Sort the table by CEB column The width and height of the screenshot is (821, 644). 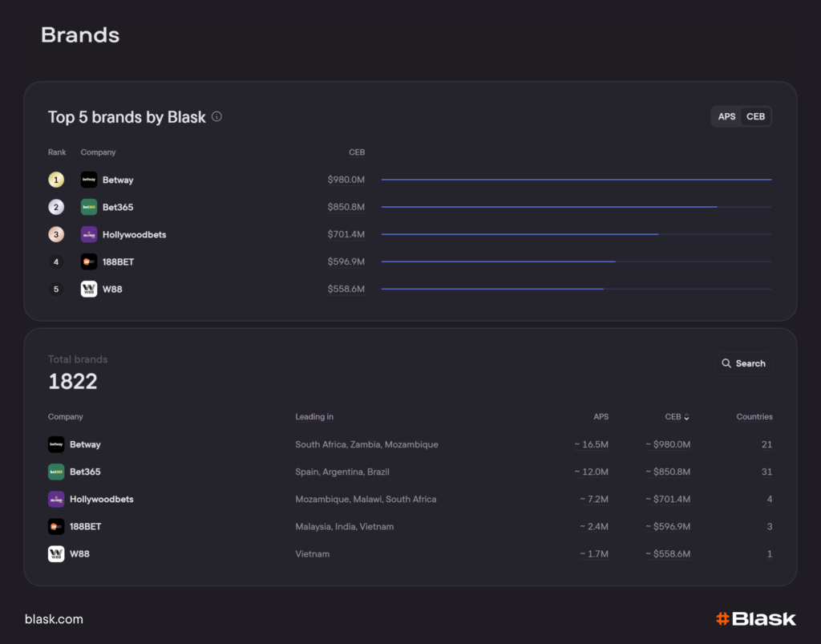pyautogui.click(x=677, y=417)
